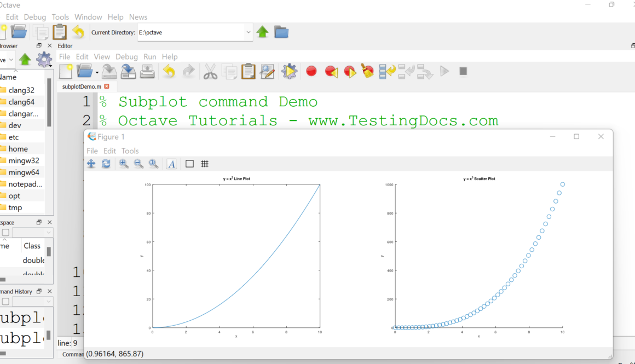Toggle grid icon in Figure 1 toolbar

click(205, 164)
